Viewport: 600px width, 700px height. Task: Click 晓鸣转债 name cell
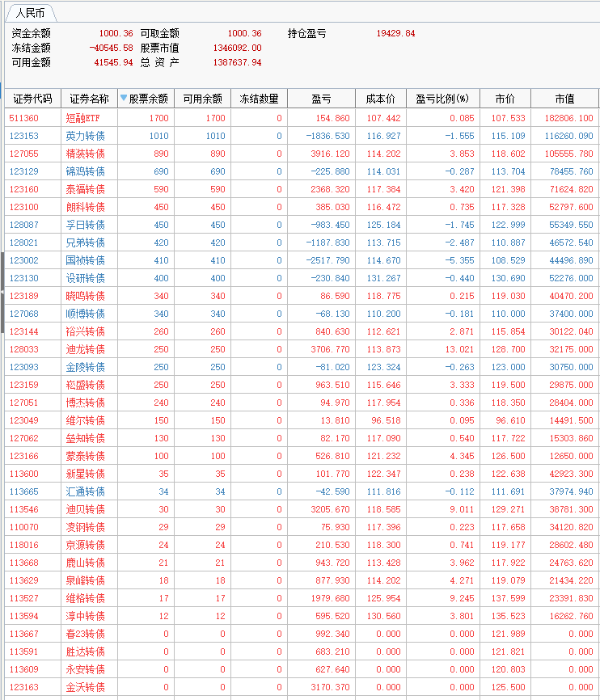pos(86,296)
